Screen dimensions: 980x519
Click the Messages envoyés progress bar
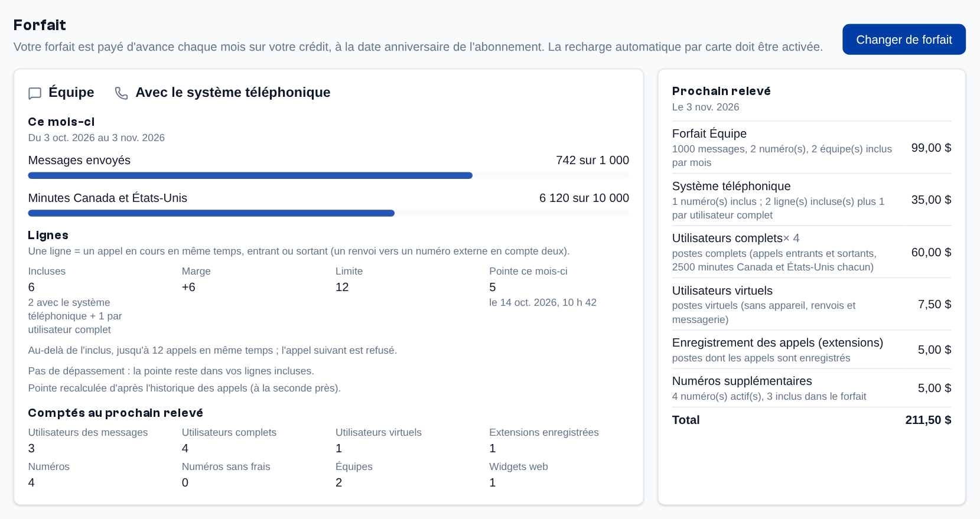pos(328,175)
